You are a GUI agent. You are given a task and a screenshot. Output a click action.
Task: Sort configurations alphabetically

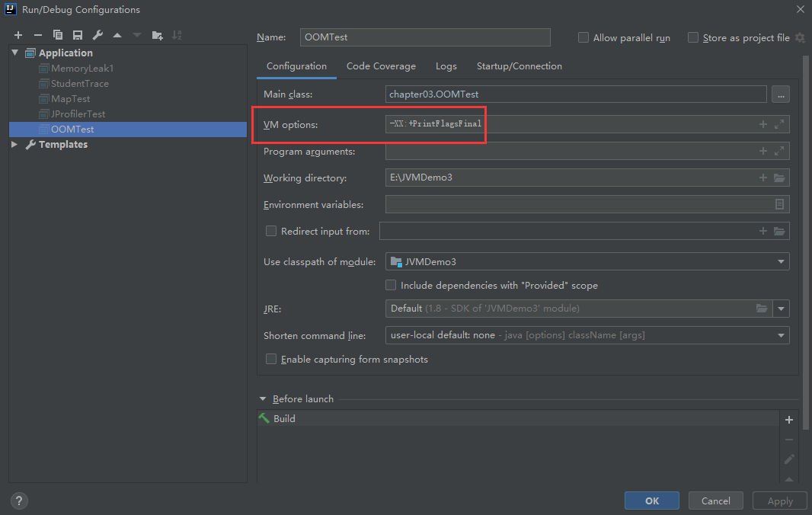[x=177, y=35]
